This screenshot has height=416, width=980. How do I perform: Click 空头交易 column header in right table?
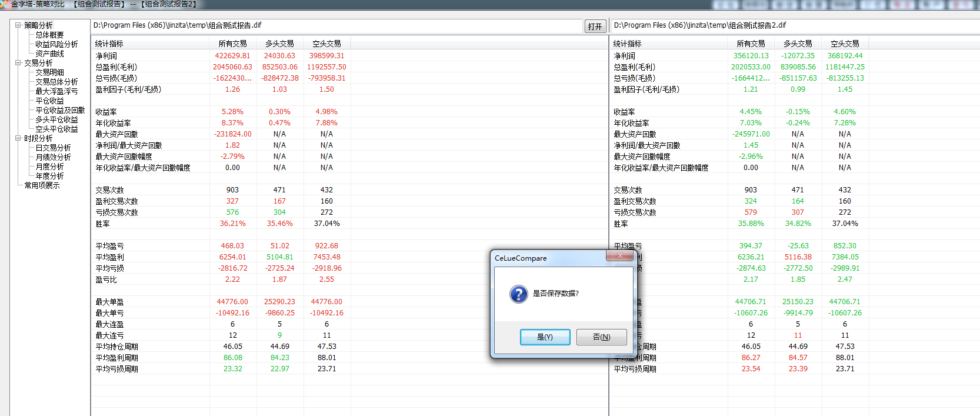click(845, 44)
